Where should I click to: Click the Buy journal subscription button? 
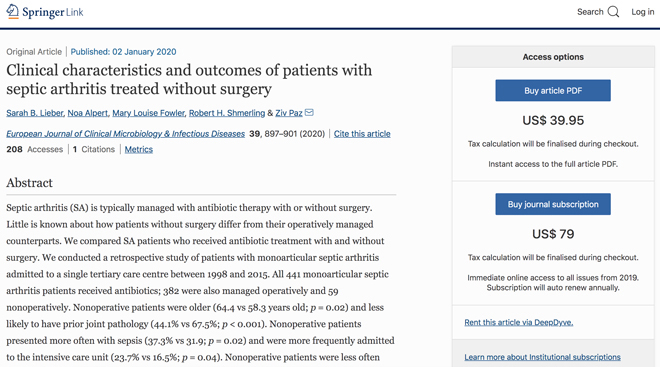pos(553,204)
